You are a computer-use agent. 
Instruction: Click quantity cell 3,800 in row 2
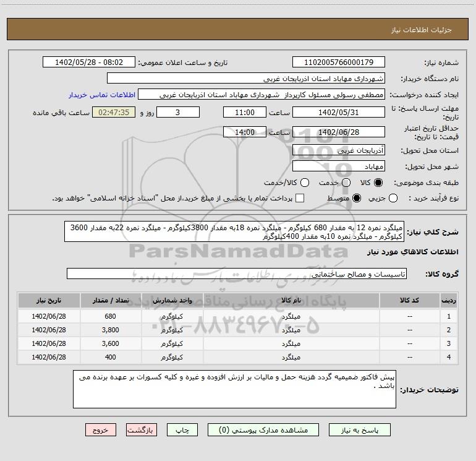[111, 330]
